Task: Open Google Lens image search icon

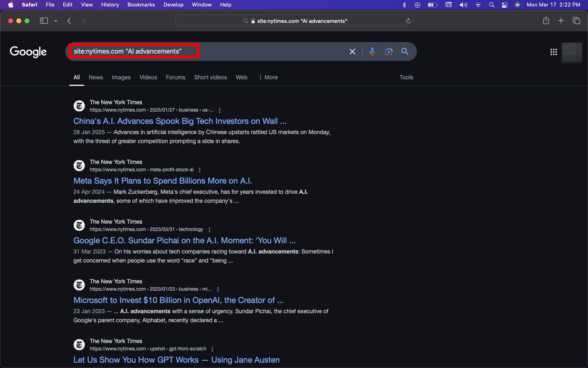Action: click(388, 52)
